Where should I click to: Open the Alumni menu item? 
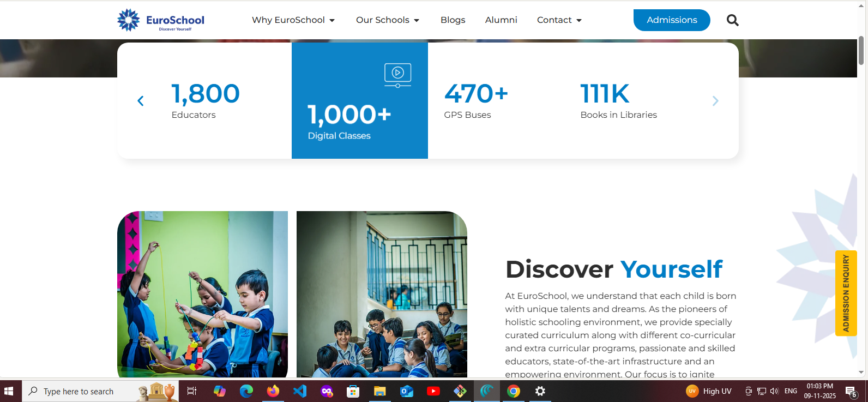point(501,20)
